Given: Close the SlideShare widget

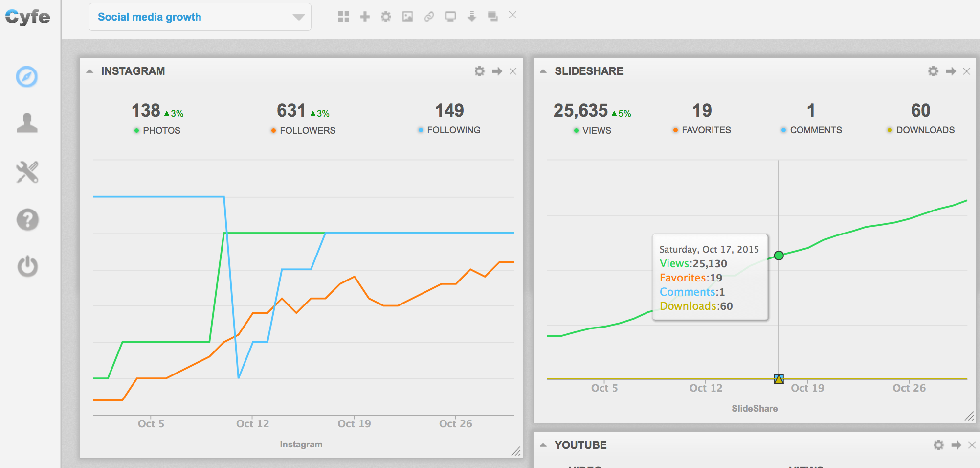Looking at the screenshot, I should (967, 71).
